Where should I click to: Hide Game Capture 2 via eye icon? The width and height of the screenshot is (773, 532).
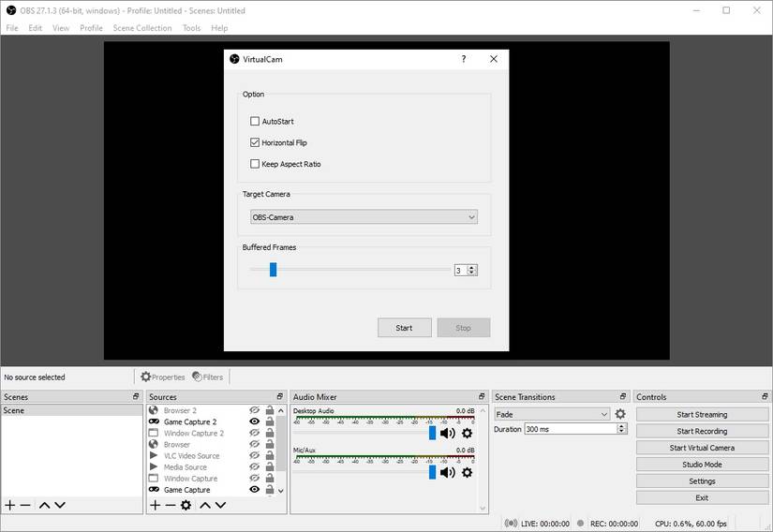[x=254, y=421]
